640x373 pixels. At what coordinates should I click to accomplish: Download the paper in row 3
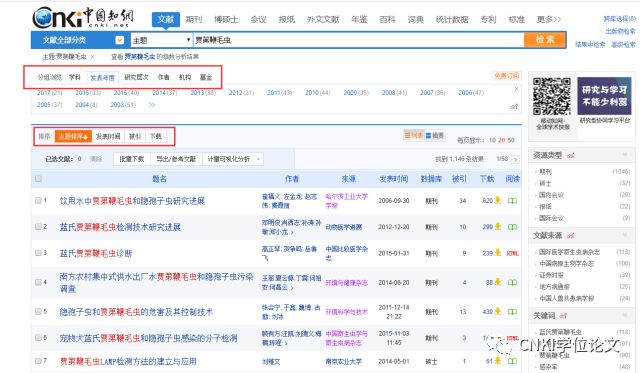[498, 253]
